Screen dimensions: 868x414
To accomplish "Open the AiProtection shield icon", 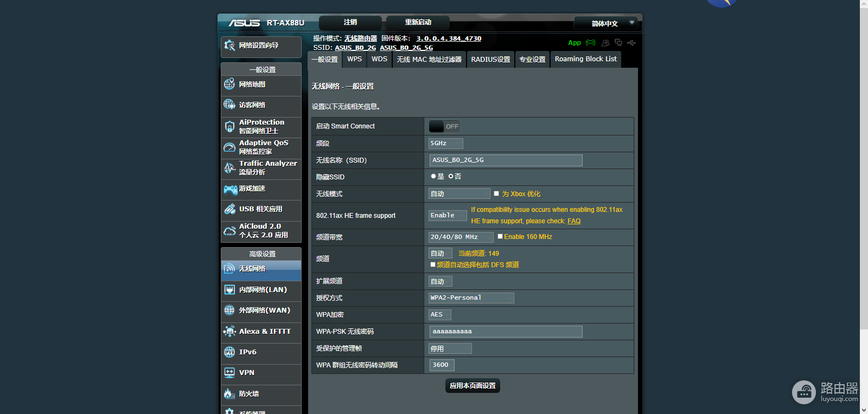I will 229,126.
